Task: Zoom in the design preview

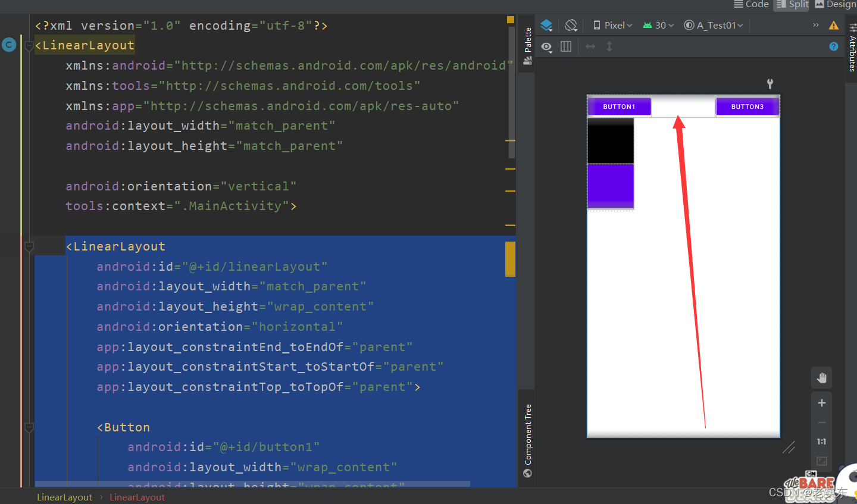Action: (821, 403)
